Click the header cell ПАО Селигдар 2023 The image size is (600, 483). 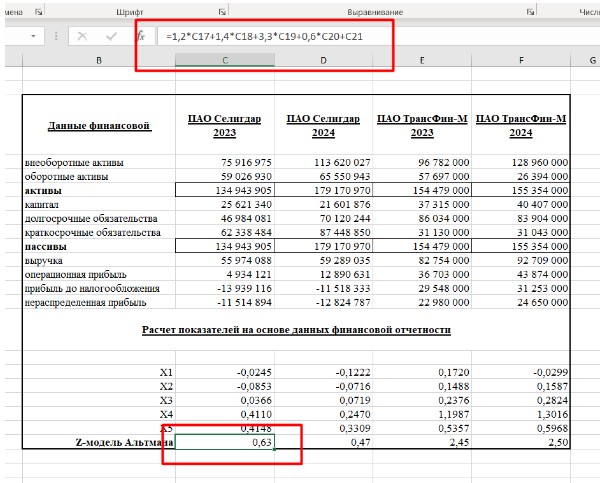click(x=225, y=125)
